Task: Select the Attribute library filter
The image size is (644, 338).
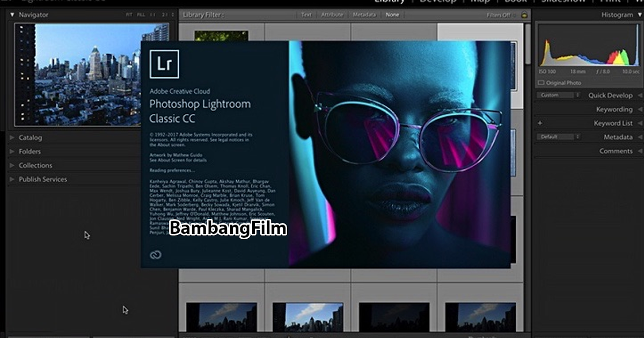Action: 332,15
